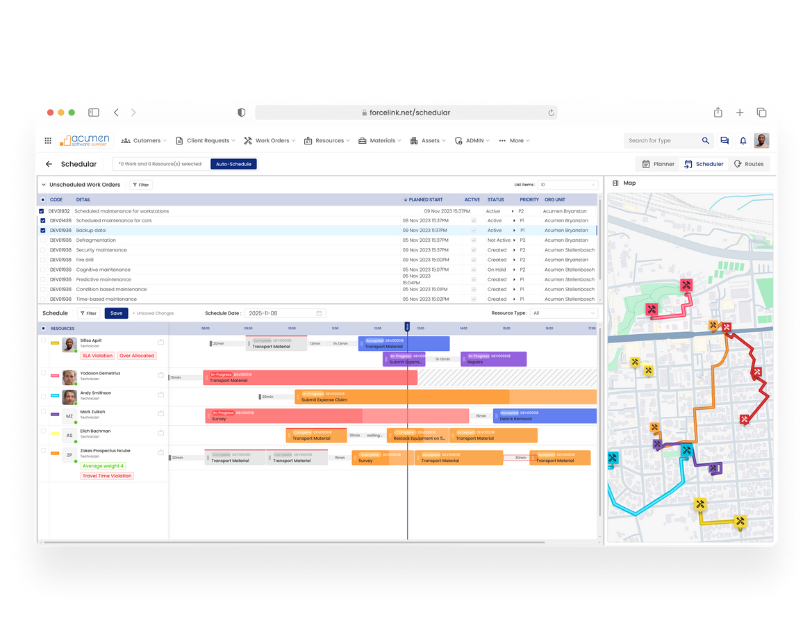Check the Security maintenance row checkbox
Viewport: 812px width, 644px height.
tap(43, 250)
